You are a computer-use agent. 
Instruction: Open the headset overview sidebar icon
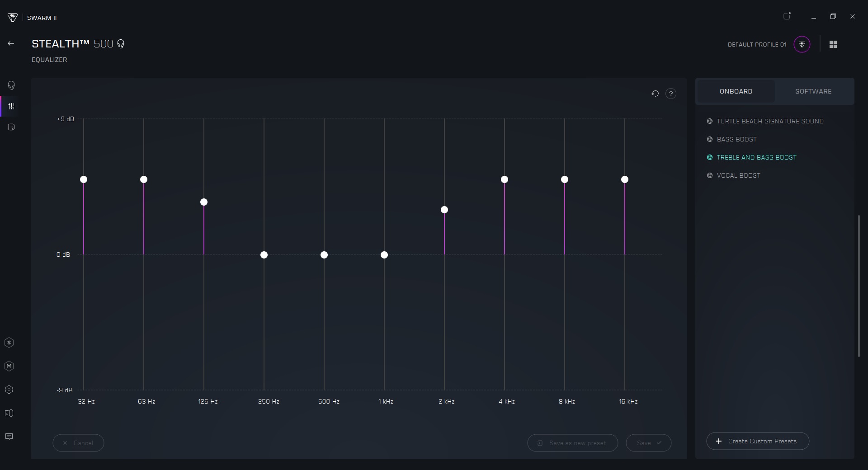11,85
